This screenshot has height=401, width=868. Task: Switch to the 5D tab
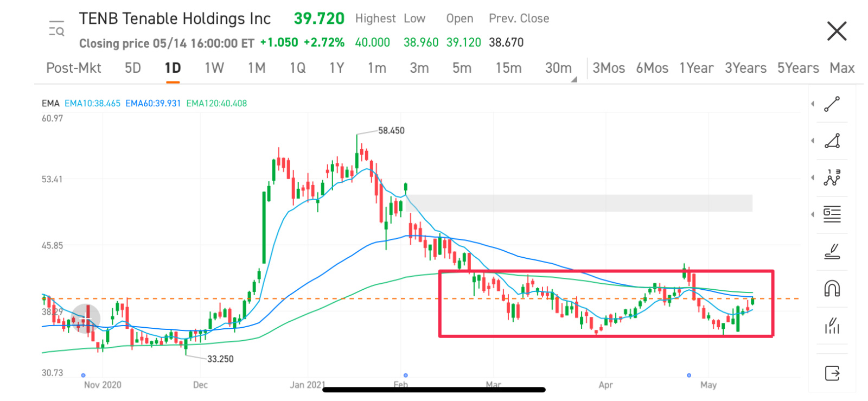pyautogui.click(x=133, y=68)
